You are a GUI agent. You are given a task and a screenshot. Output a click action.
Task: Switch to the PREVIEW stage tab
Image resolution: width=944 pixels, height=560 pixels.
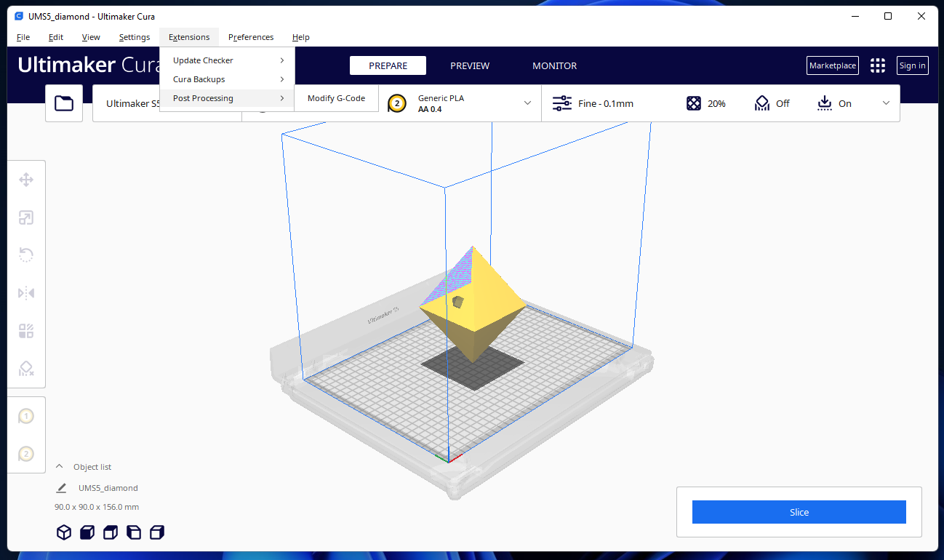470,65
